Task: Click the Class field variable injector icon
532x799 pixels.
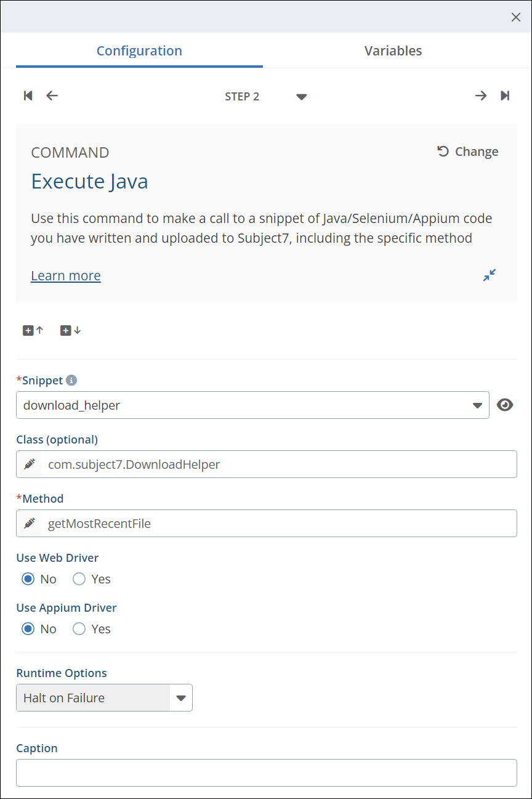Action: tap(30, 464)
